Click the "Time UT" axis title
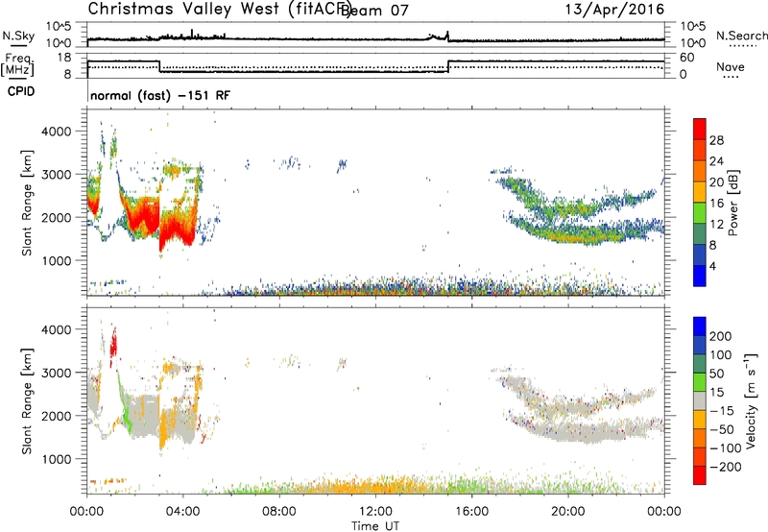 tap(375, 526)
